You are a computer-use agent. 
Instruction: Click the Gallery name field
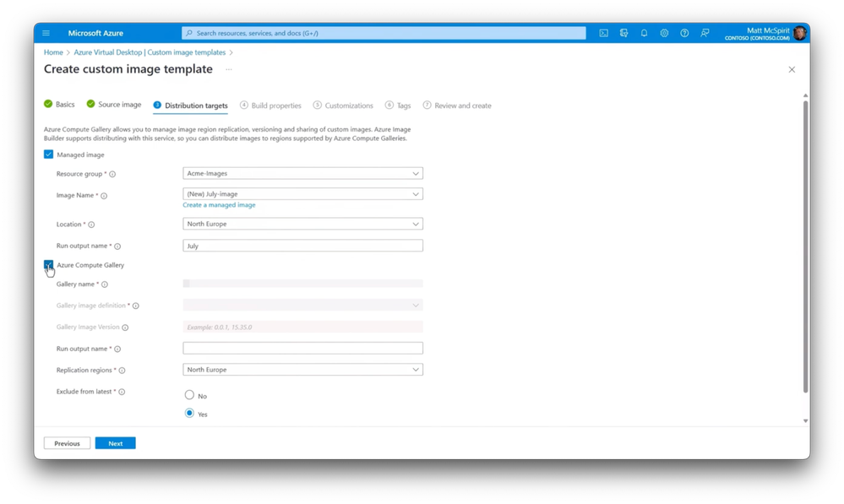pyautogui.click(x=302, y=284)
